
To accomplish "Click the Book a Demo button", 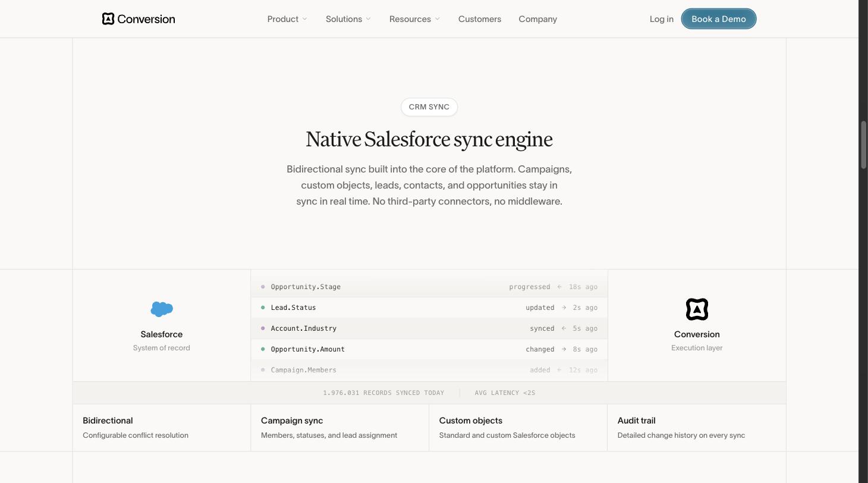I will (x=719, y=19).
